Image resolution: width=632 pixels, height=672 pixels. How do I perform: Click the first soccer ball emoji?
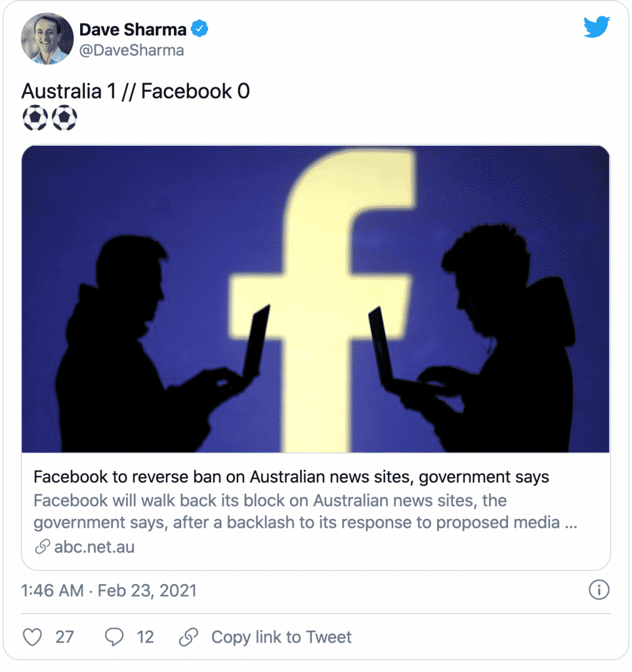click(35, 118)
